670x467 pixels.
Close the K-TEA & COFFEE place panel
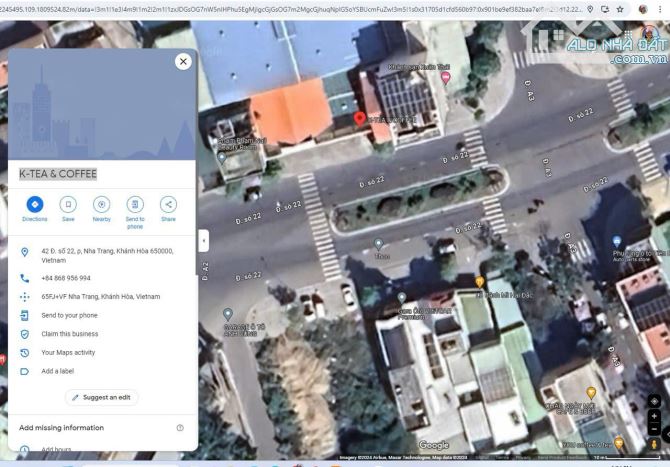point(183,61)
